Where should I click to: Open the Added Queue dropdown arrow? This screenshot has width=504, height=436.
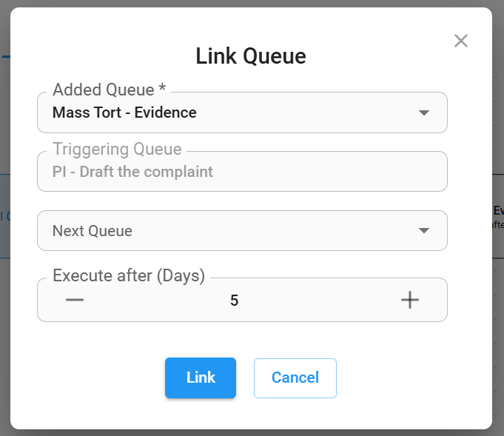423,113
